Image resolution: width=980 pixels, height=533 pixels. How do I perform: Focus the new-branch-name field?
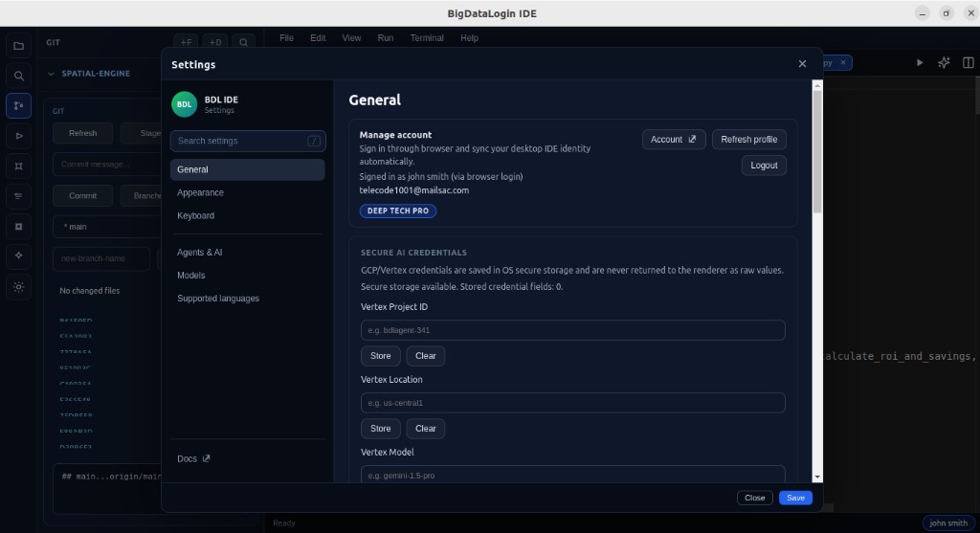click(101, 258)
